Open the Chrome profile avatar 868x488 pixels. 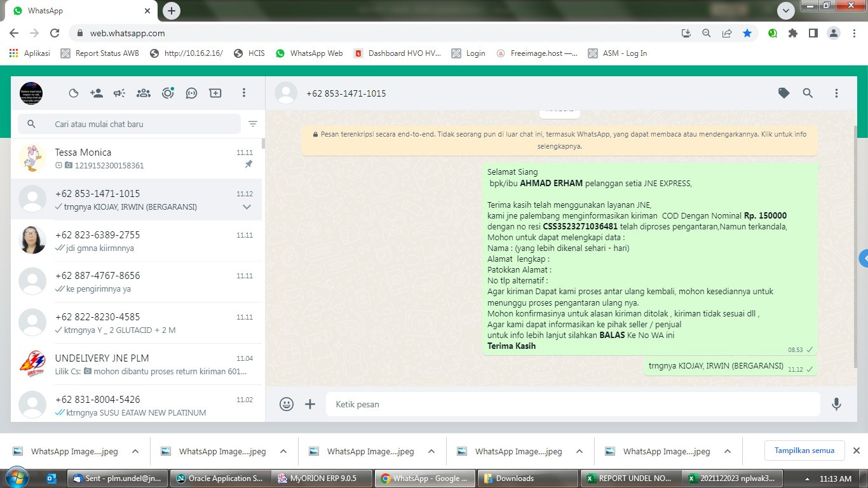click(x=834, y=33)
